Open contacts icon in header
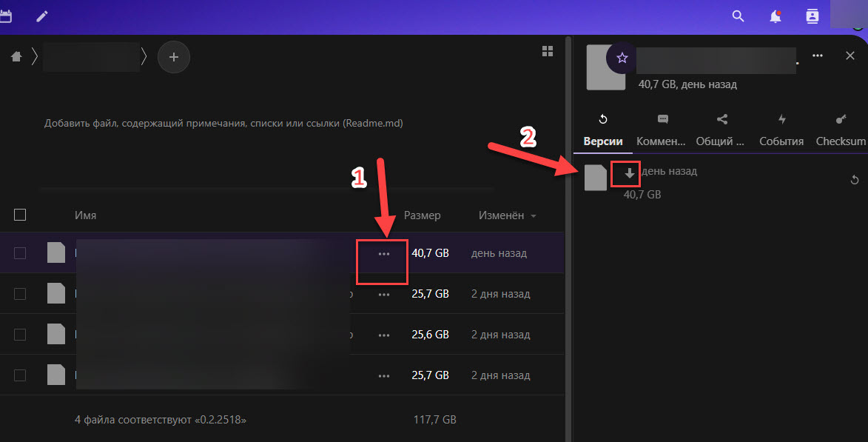 click(812, 16)
